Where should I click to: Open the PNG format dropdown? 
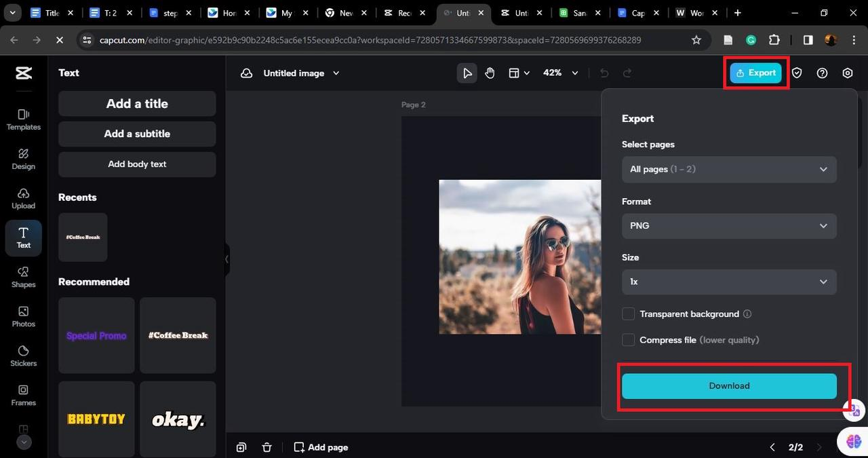729,226
